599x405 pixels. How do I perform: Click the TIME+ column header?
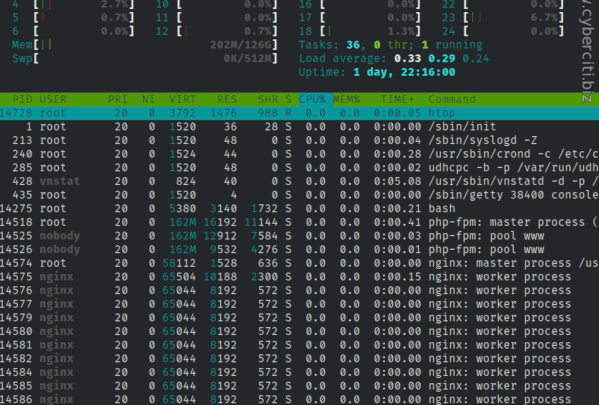(x=397, y=99)
